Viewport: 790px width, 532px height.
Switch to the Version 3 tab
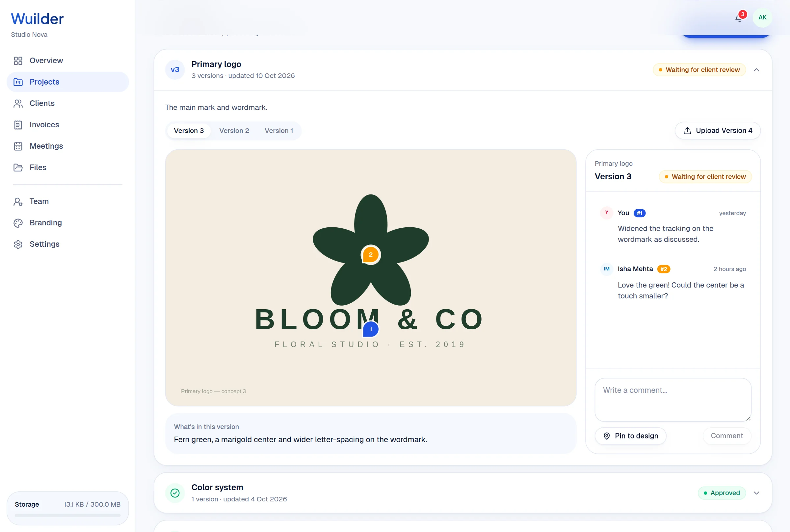coord(189,131)
